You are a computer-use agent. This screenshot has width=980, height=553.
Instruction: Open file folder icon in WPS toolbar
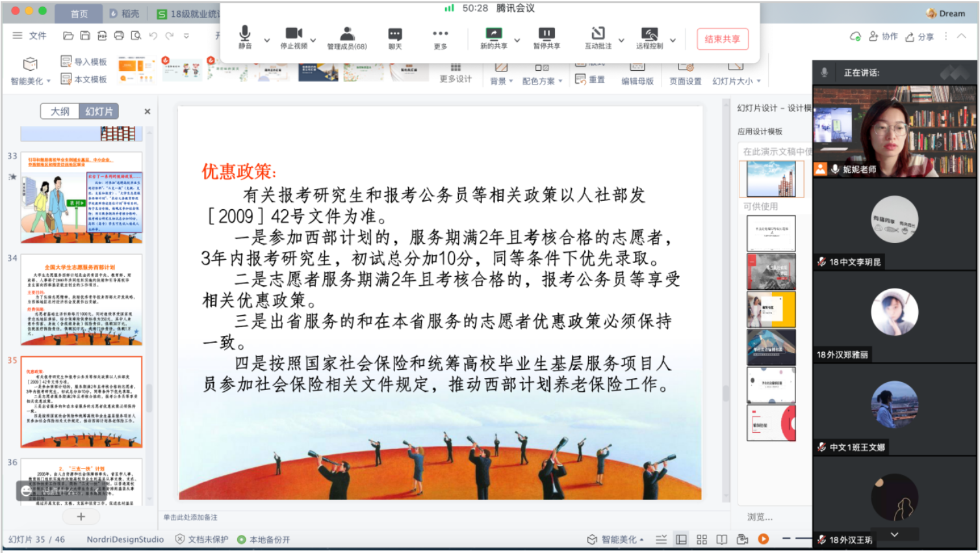(x=68, y=36)
